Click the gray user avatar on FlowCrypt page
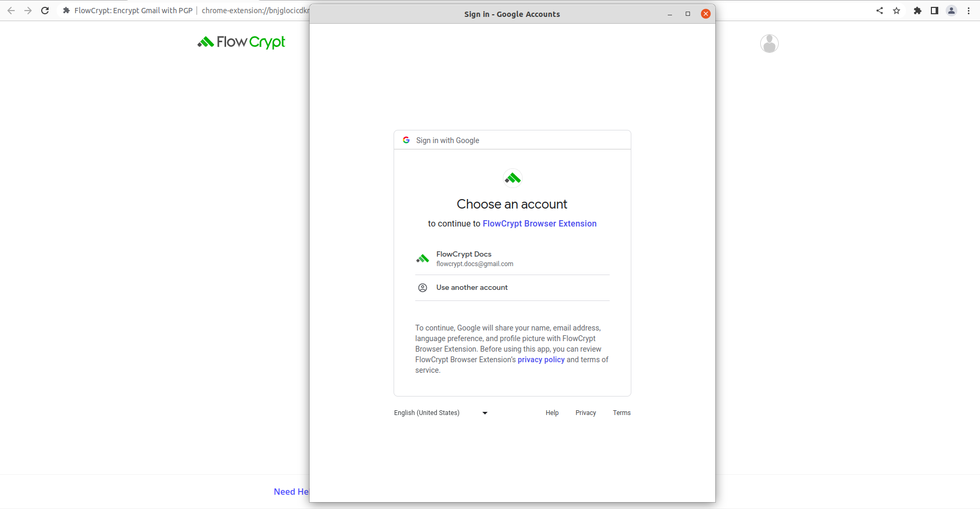The image size is (980, 509). [769, 43]
